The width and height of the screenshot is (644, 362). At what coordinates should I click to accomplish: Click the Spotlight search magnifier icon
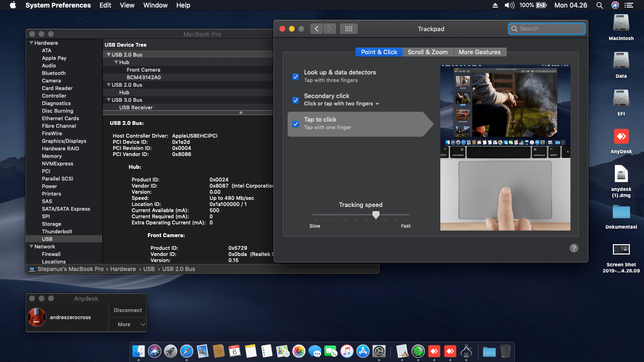pyautogui.click(x=599, y=5)
